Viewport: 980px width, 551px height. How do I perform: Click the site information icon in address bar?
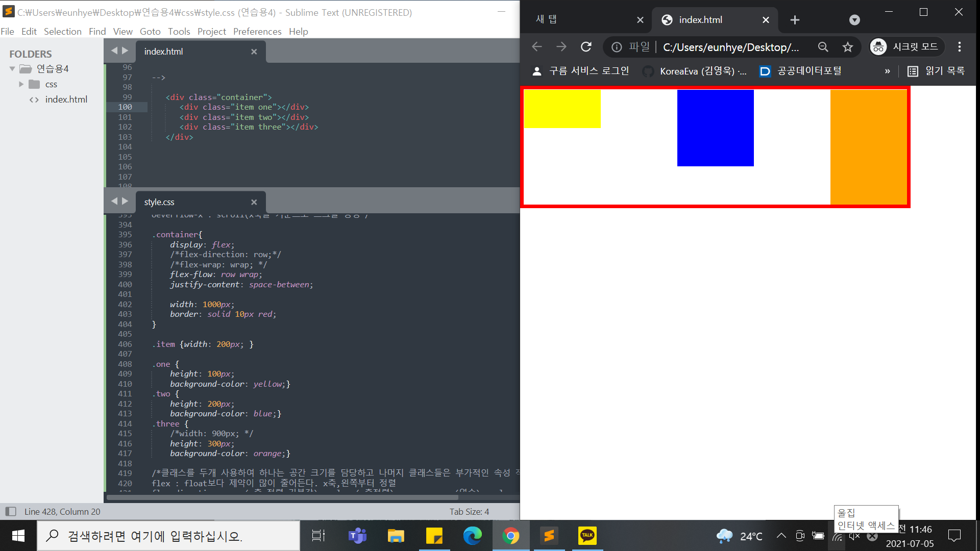pos(617,47)
